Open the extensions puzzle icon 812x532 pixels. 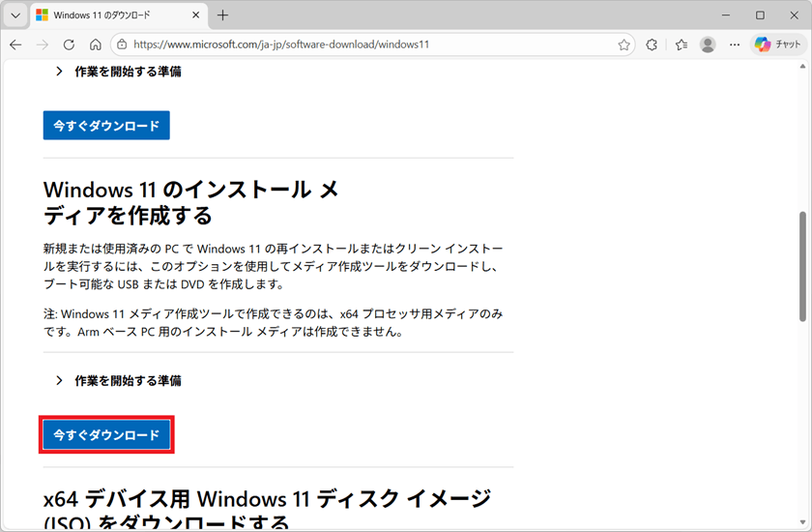[x=652, y=44]
